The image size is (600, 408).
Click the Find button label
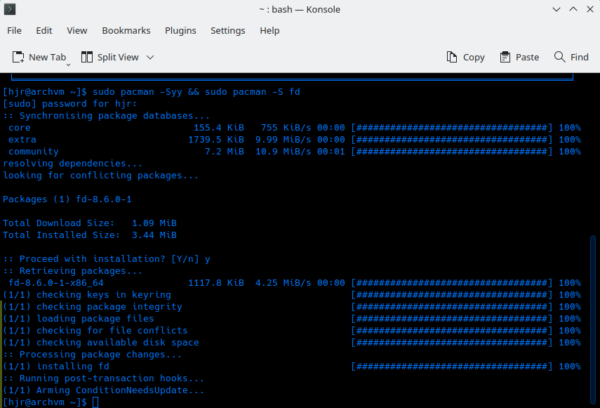point(579,57)
